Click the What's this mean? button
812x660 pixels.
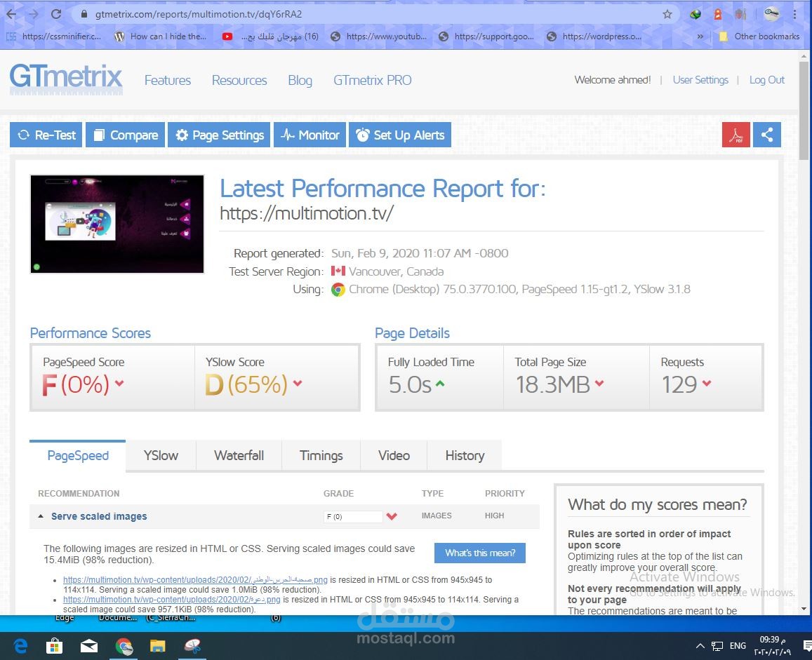480,553
